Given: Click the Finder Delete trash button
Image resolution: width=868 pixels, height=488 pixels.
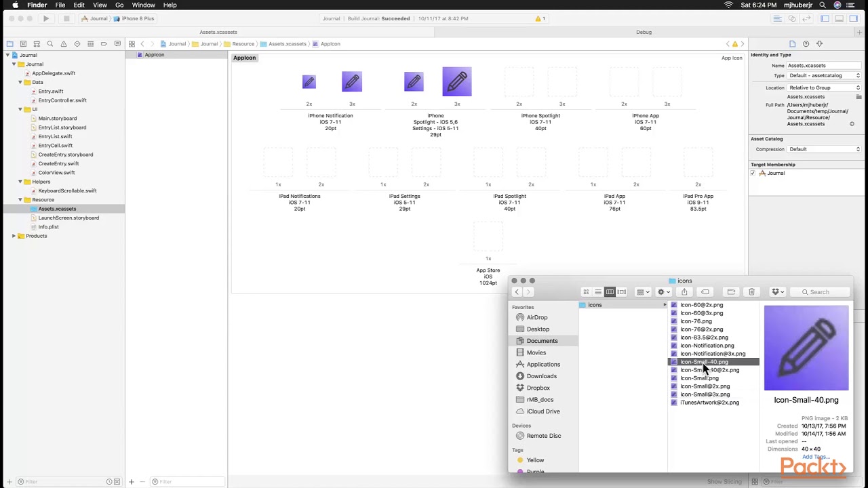Looking at the screenshot, I should pyautogui.click(x=751, y=292).
